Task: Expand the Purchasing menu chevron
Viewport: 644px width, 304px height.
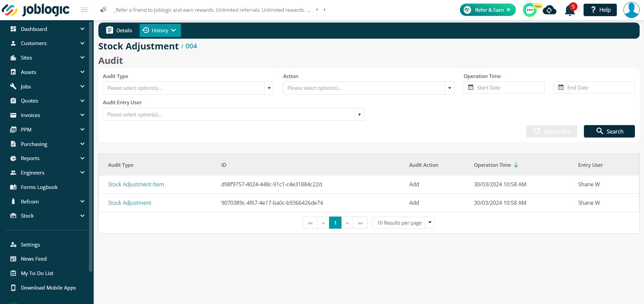Action: coord(82,144)
